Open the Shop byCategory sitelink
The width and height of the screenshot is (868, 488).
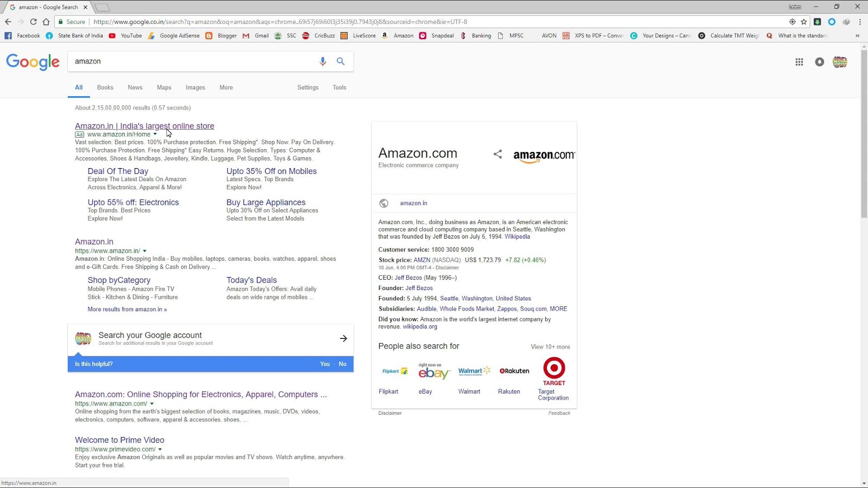pos(119,280)
